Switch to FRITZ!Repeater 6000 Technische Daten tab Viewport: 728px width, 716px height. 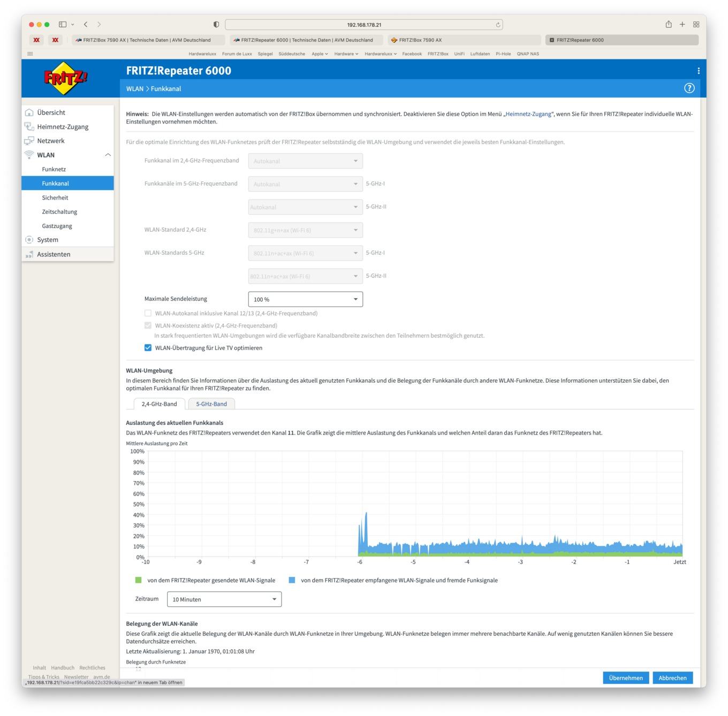pyautogui.click(x=306, y=40)
